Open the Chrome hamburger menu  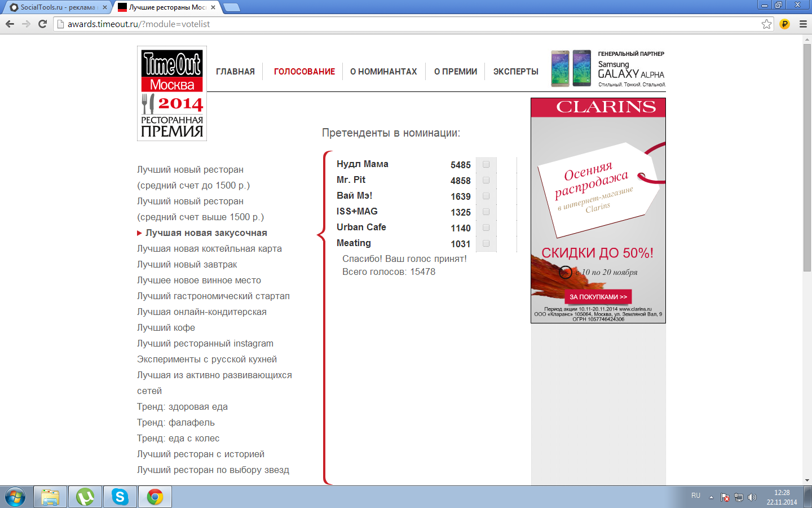click(803, 24)
